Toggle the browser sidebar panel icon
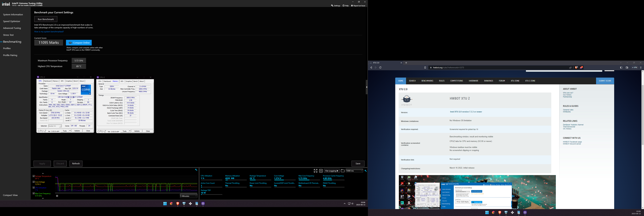The width and height of the screenshot is (644, 216). 621,67
